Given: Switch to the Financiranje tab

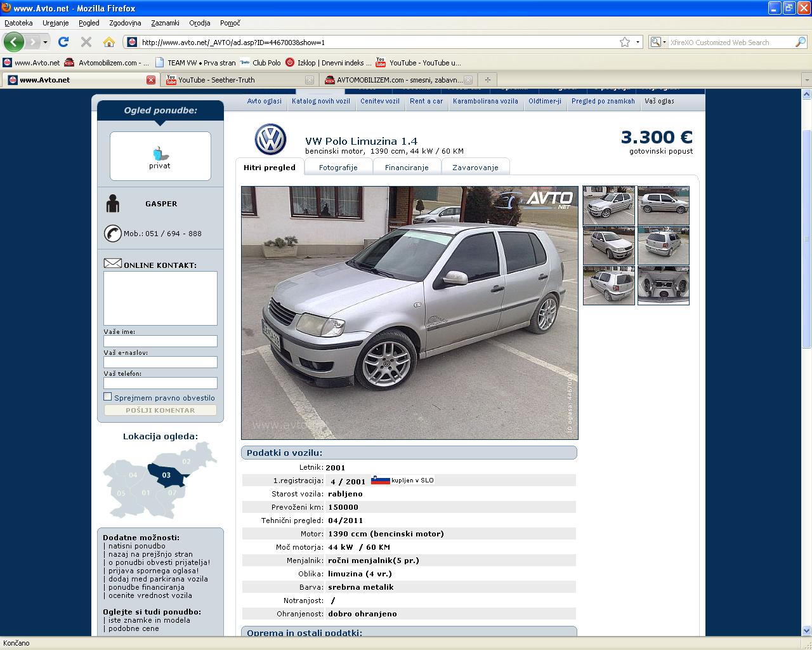Looking at the screenshot, I should [407, 168].
